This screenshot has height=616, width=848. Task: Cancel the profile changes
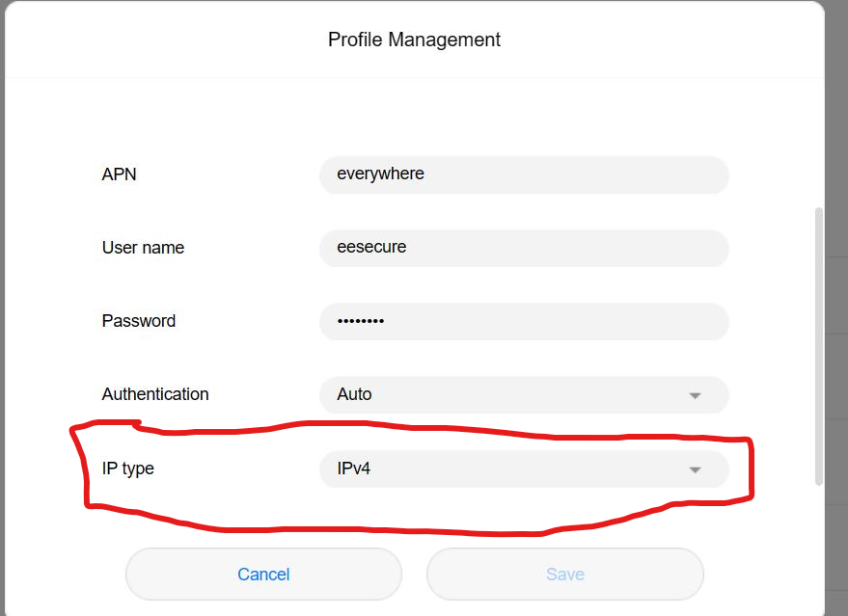263,574
